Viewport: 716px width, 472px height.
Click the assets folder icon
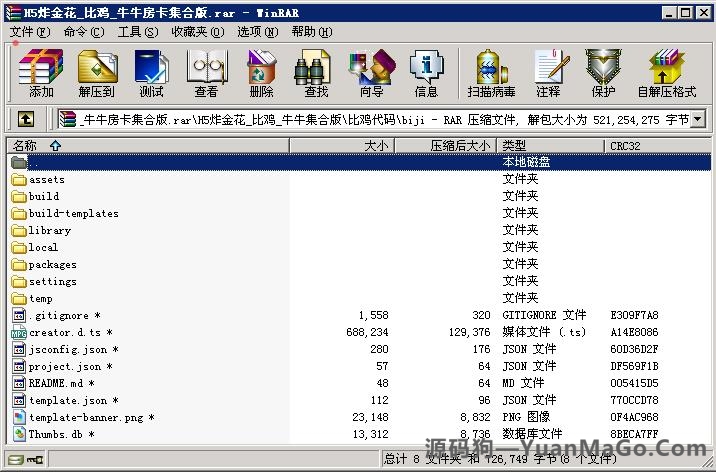point(19,179)
